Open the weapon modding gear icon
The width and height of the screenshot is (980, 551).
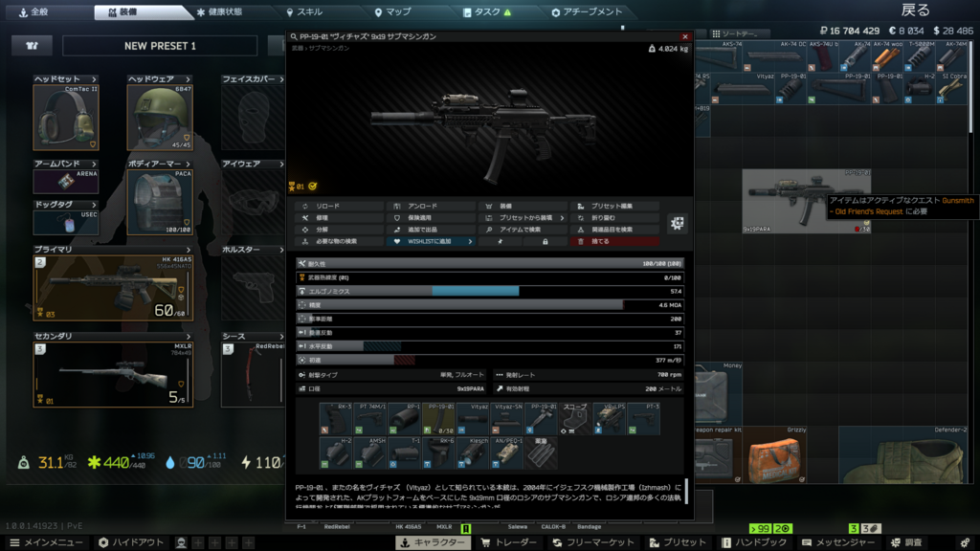point(678,224)
